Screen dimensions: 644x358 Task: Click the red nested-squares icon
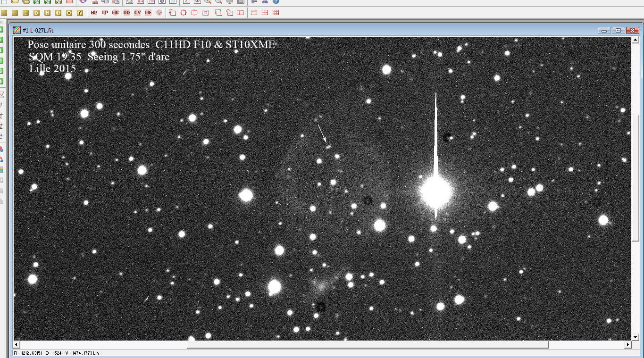[205, 13]
